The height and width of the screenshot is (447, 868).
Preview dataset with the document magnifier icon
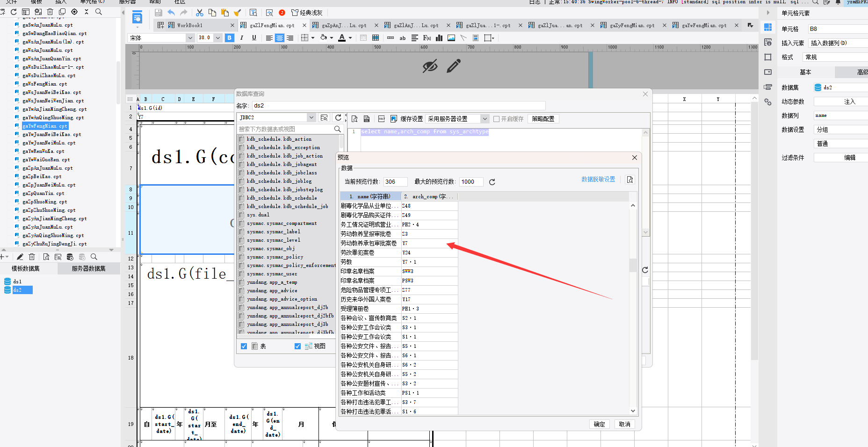click(46, 257)
